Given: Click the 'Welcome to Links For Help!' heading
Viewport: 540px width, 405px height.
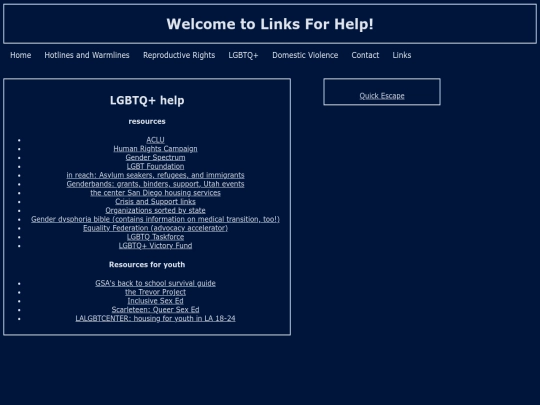Looking at the screenshot, I should pyautogui.click(x=270, y=24).
